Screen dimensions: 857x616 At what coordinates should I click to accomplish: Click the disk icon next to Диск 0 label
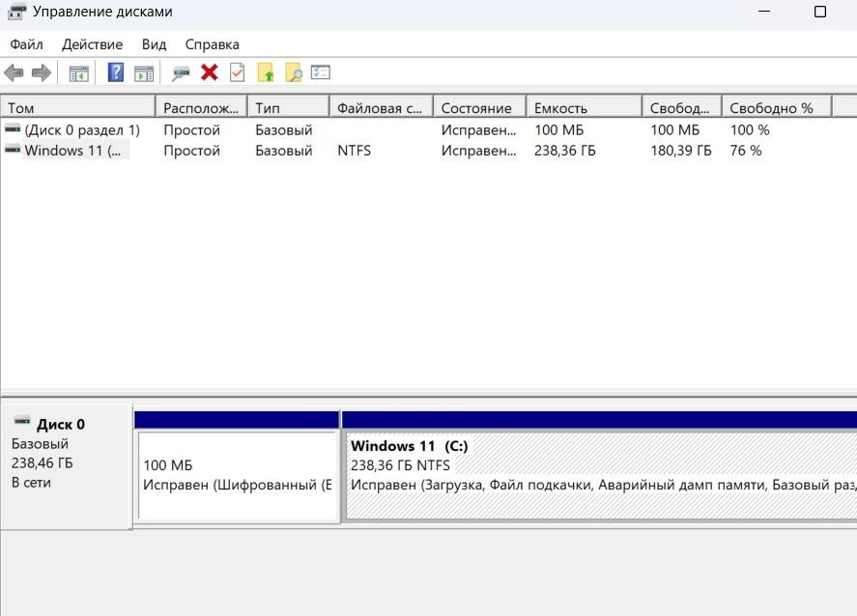(22, 421)
